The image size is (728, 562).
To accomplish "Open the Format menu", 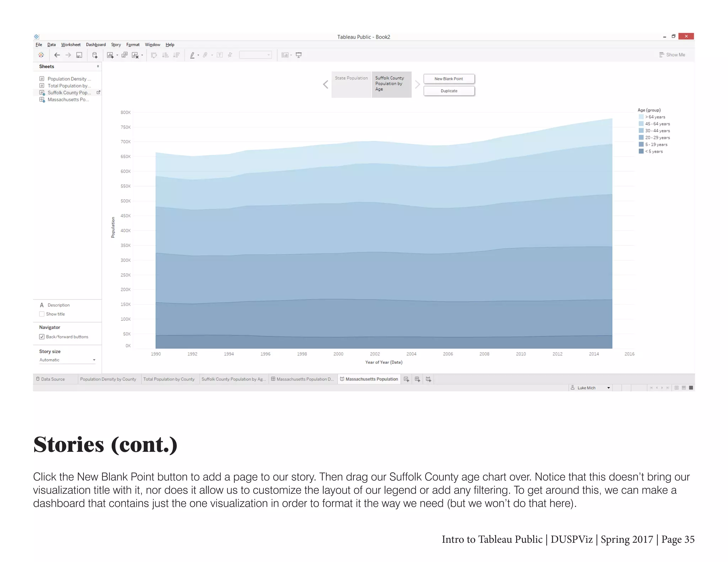I will coord(133,45).
